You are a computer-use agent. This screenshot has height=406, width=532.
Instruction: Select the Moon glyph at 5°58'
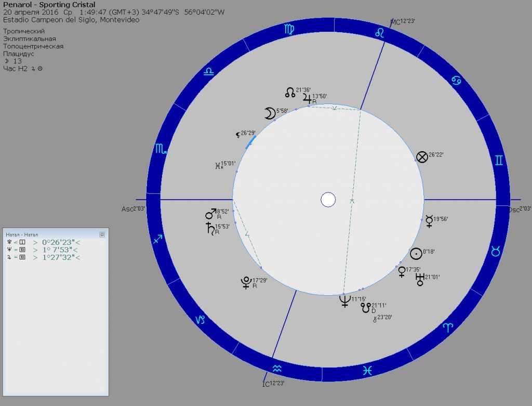click(270, 113)
